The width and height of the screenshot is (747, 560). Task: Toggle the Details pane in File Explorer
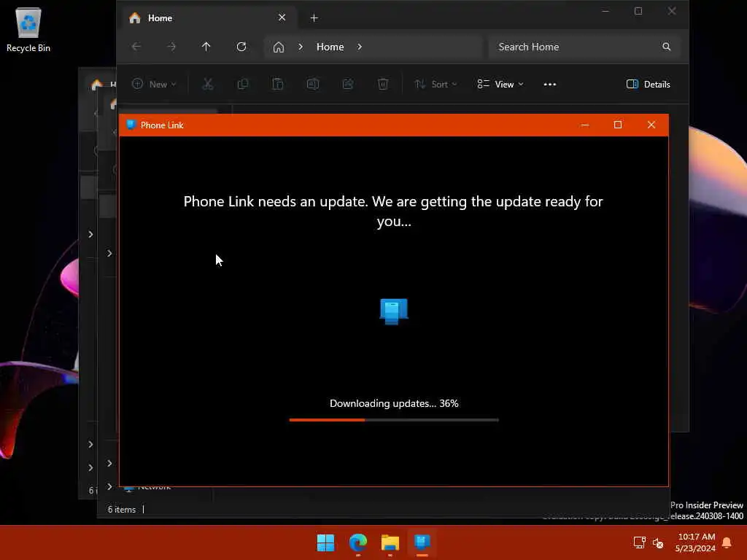pos(648,85)
